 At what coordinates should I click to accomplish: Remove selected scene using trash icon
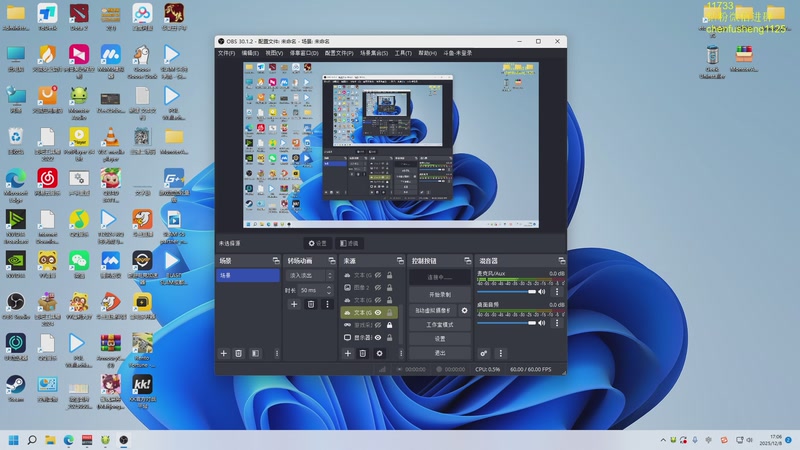[x=238, y=353]
